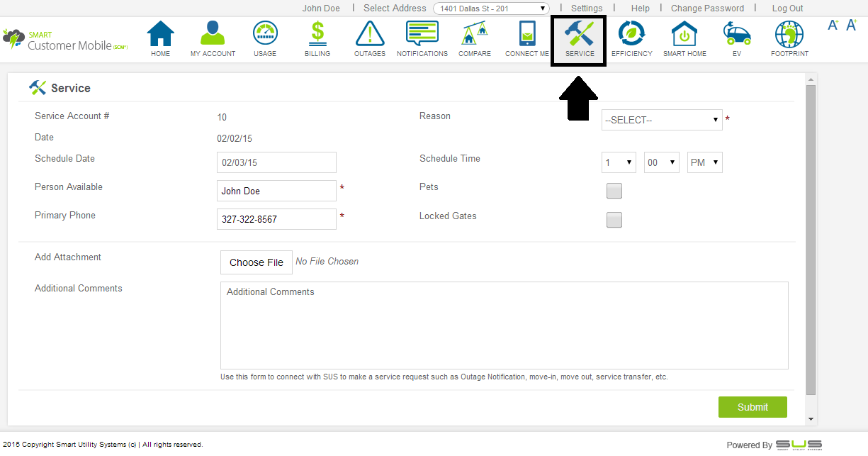
Task: Open the Select Address dropdown
Action: click(x=491, y=9)
